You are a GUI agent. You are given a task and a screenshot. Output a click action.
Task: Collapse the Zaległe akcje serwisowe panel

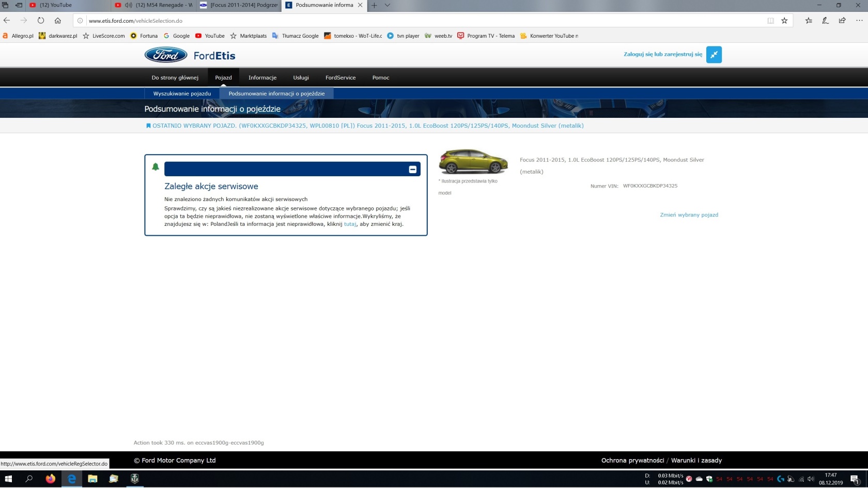(x=412, y=170)
